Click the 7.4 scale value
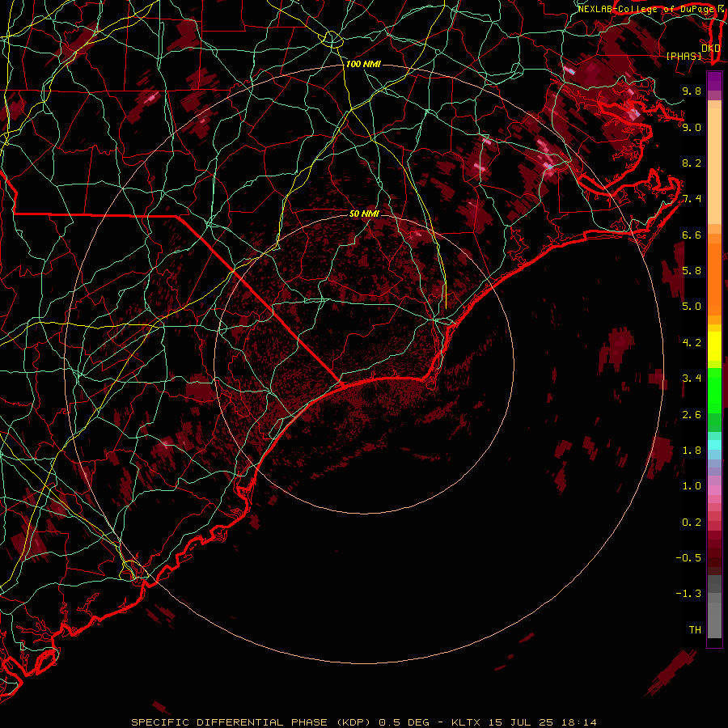This screenshot has height=728, width=728. click(692, 199)
